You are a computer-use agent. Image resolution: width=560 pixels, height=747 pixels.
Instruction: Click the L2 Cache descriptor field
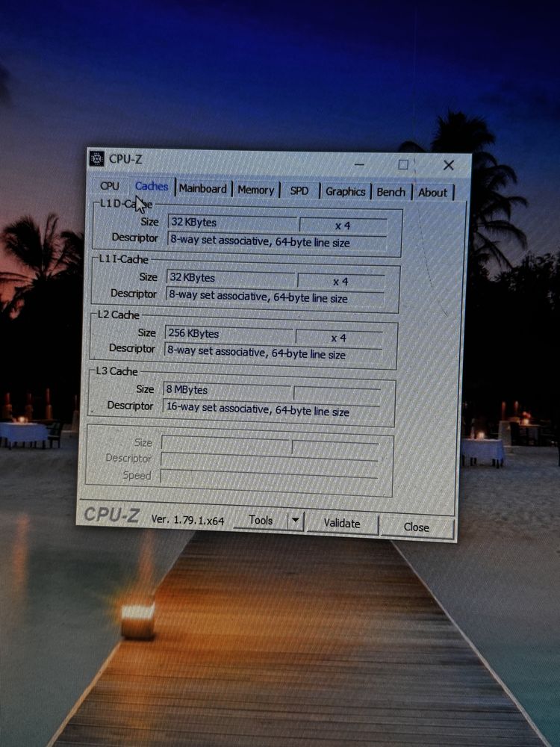pos(273,353)
